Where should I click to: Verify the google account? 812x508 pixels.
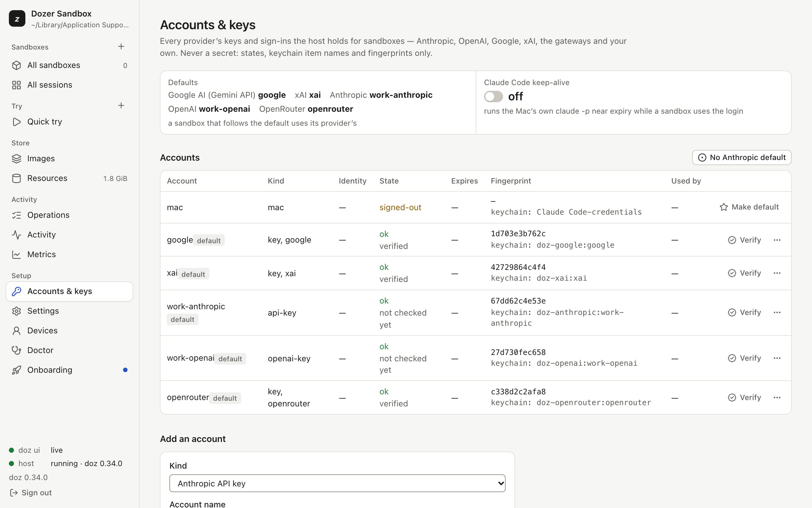pyautogui.click(x=744, y=240)
